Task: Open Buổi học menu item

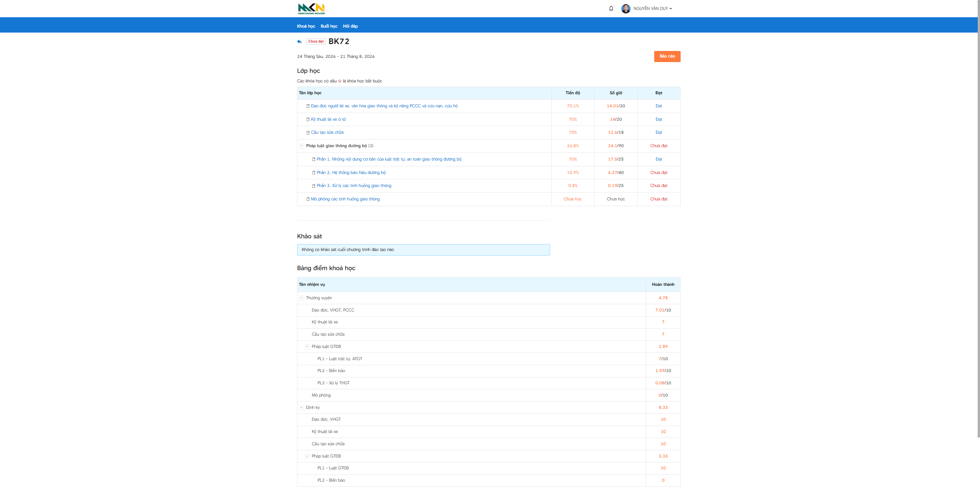Action: click(x=329, y=26)
